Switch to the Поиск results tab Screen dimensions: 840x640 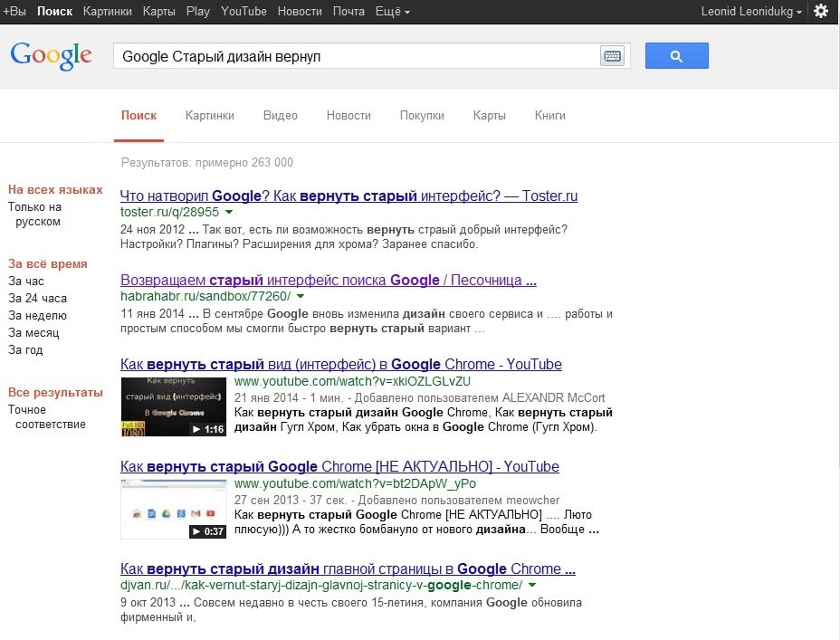(138, 116)
